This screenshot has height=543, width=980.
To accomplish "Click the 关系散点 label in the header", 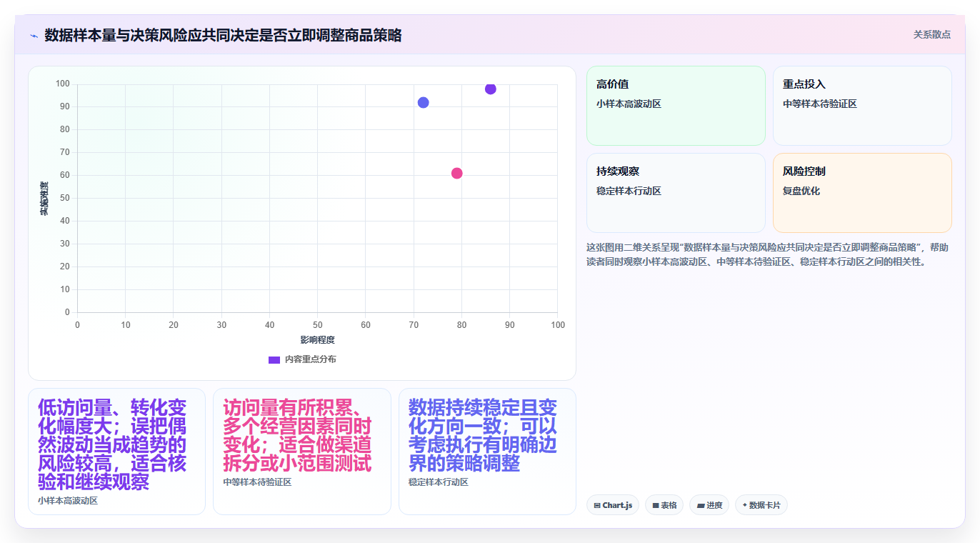I will click(931, 34).
